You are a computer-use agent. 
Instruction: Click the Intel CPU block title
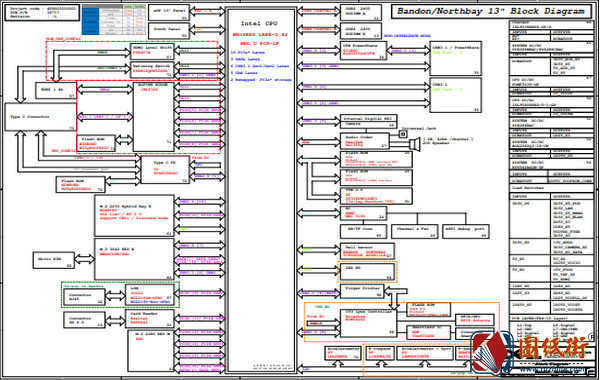pyautogui.click(x=259, y=23)
